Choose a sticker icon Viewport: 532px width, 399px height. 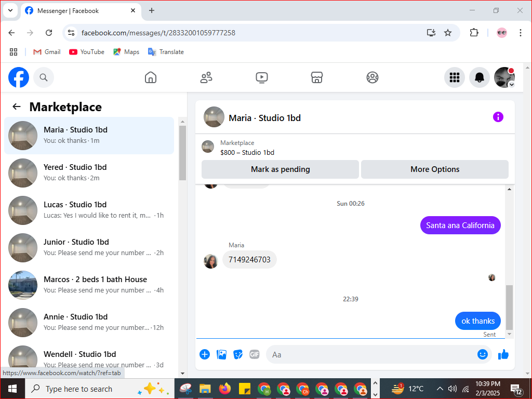click(x=238, y=354)
